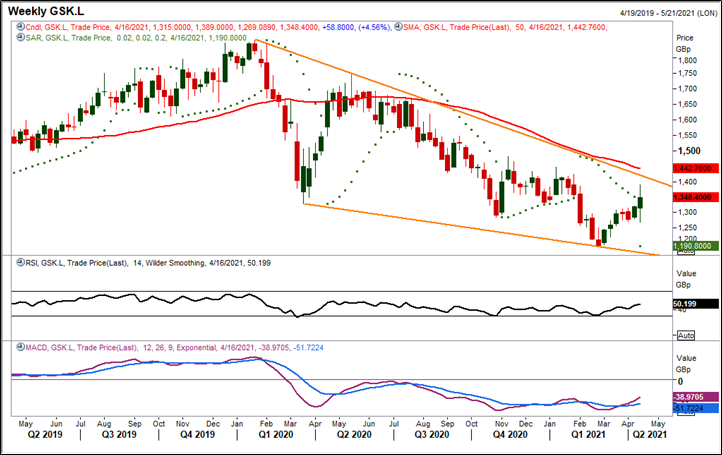Click the Dec label above Q4 2020
The height and width of the screenshot is (455, 722).
[x=525, y=423]
